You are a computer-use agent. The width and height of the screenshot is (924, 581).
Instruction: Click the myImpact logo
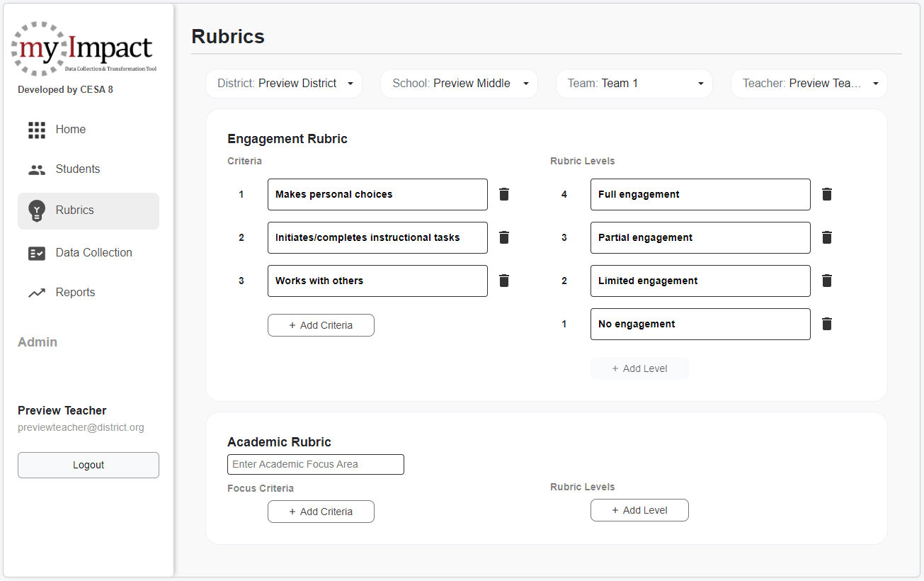click(84, 48)
